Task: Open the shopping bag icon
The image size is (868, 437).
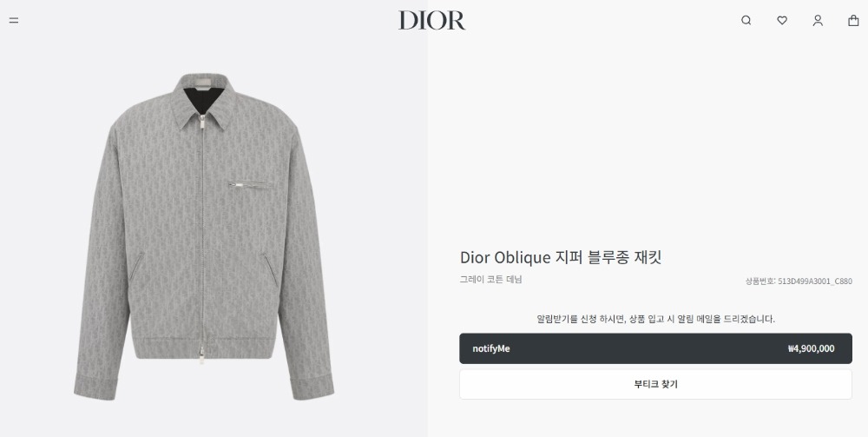Action: (x=853, y=21)
